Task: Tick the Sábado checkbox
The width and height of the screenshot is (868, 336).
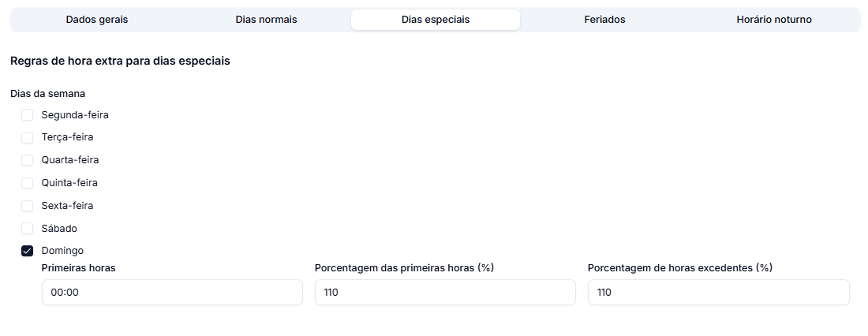Action: point(27,229)
